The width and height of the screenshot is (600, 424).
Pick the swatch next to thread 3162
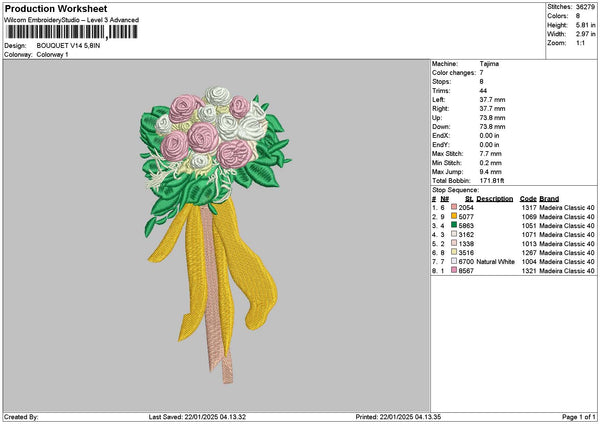click(454, 234)
